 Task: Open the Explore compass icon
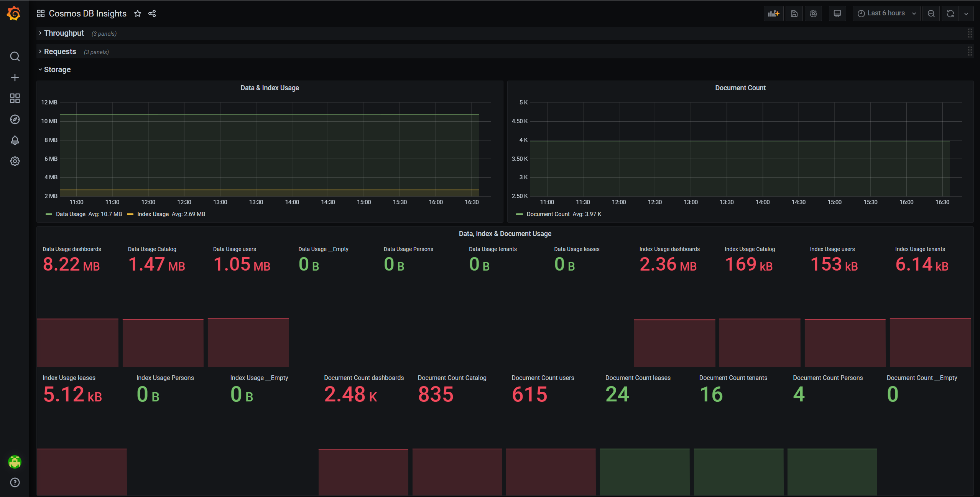(15, 119)
